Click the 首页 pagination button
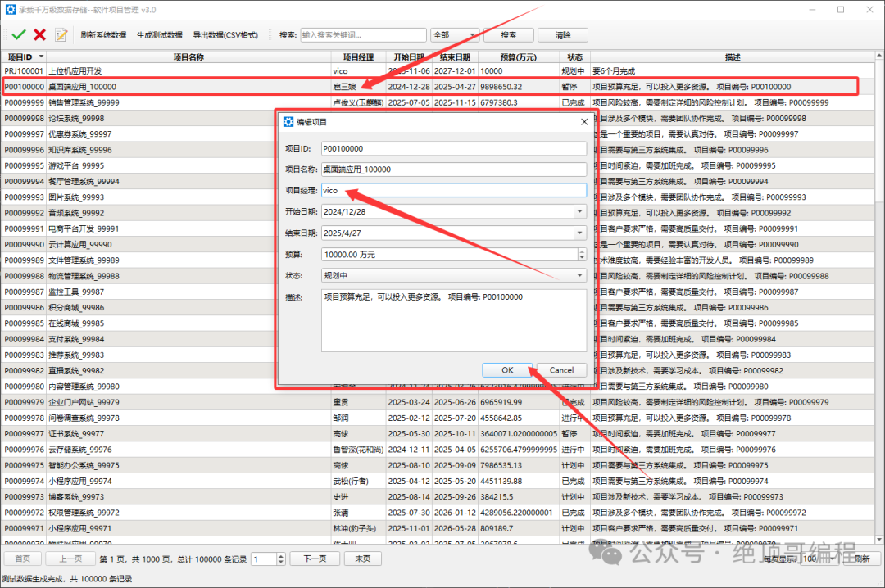The width and height of the screenshot is (885, 588). (23, 559)
